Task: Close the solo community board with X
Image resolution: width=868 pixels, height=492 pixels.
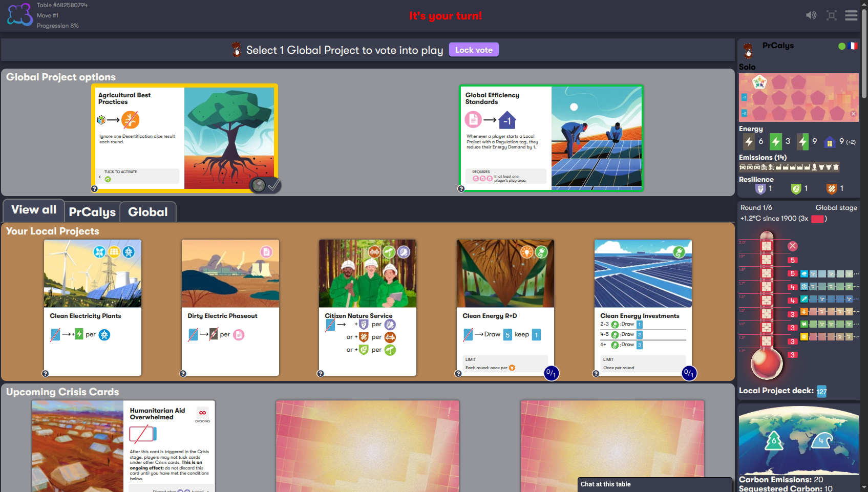Action: (x=853, y=114)
